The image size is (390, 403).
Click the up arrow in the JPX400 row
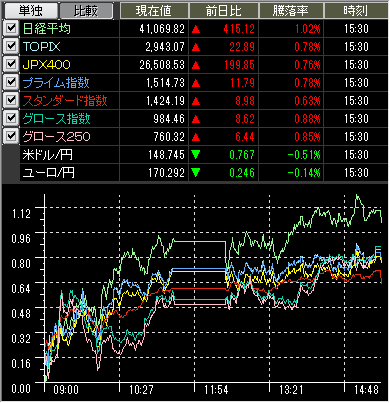pyautogui.click(x=196, y=65)
